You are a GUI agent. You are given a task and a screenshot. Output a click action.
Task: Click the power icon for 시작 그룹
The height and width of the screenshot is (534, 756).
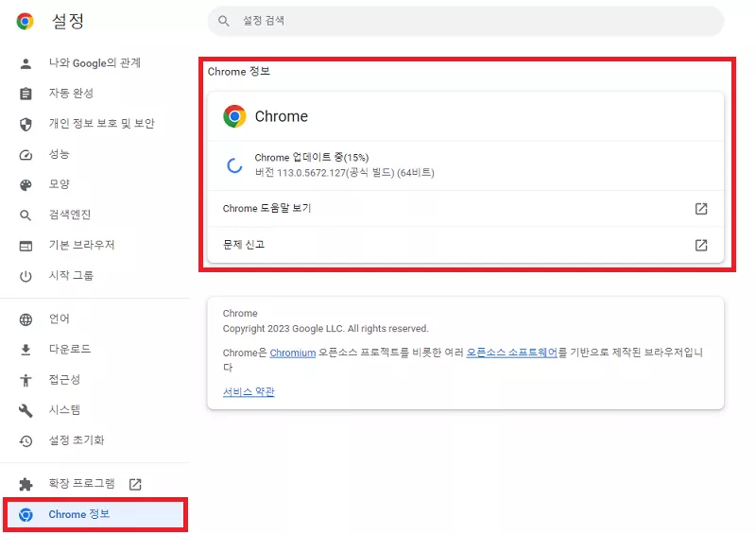click(x=26, y=276)
